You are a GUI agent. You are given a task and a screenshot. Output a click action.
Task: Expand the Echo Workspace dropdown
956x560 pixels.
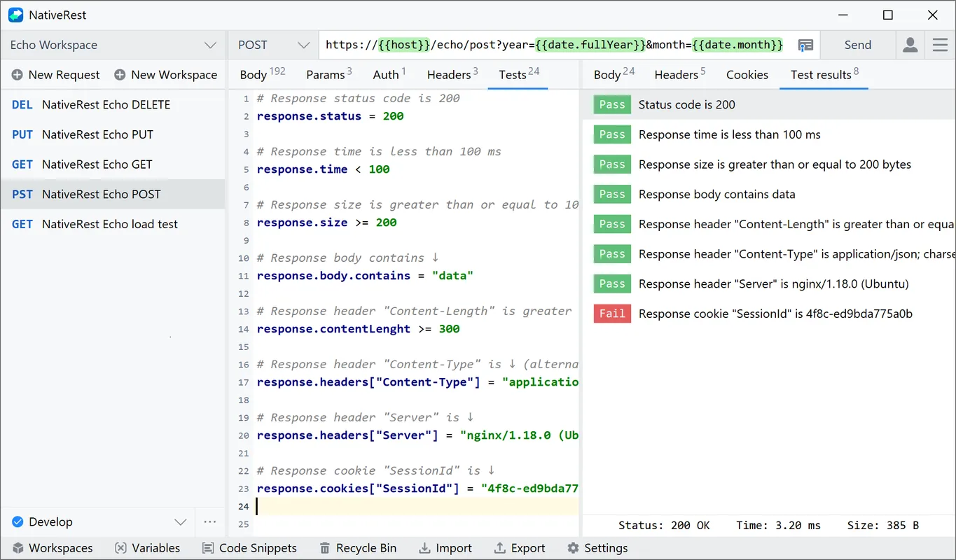(x=210, y=45)
